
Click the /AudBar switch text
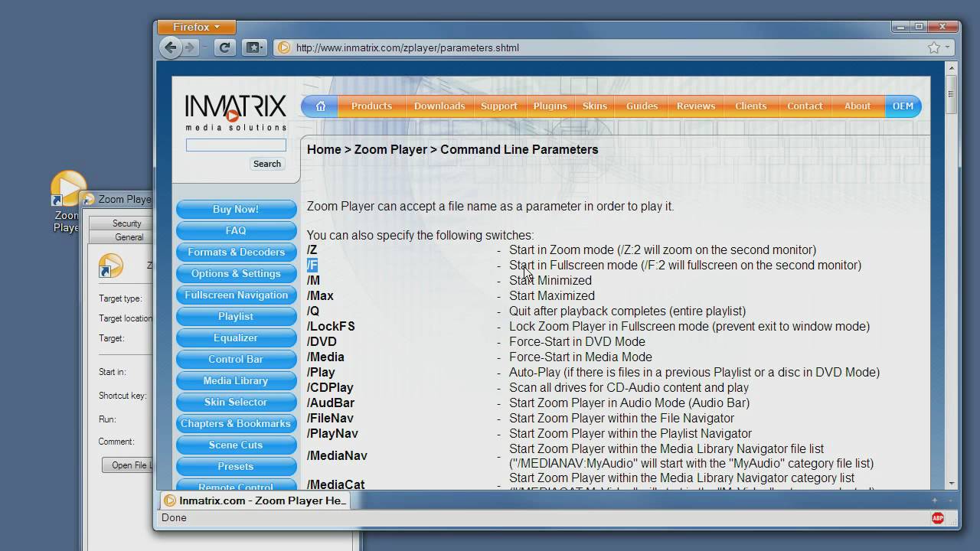331,403
